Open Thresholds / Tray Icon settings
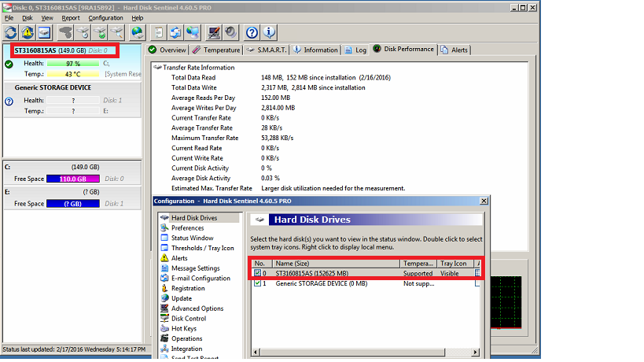This screenshot has width=644, height=362. (x=202, y=248)
